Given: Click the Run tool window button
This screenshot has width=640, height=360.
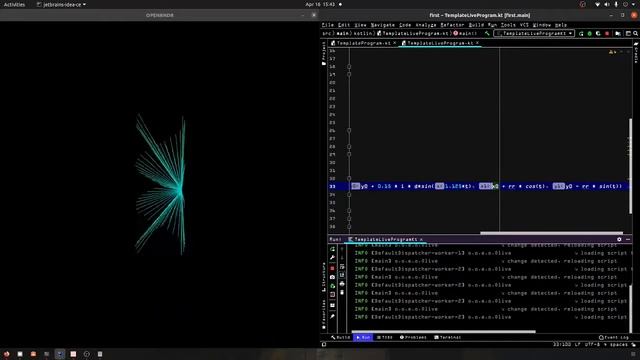Looking at the screenshot, I should point(363,338).
